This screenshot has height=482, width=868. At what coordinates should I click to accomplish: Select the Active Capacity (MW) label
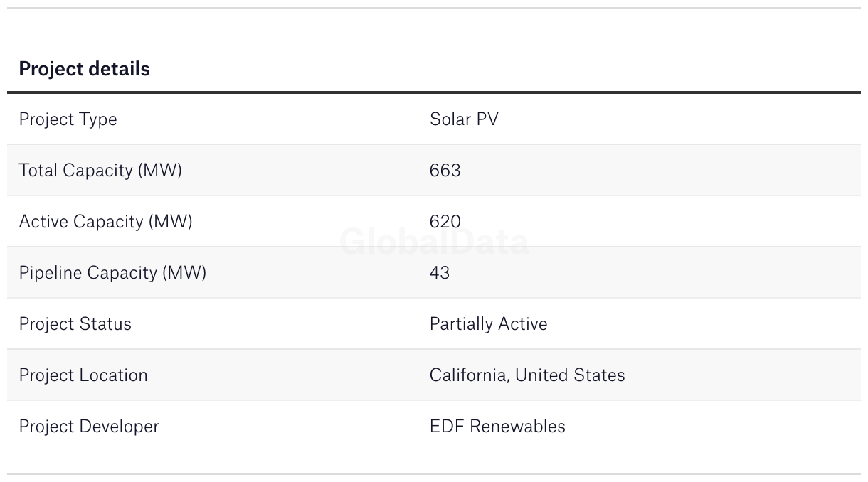click(x=105, y=222)
